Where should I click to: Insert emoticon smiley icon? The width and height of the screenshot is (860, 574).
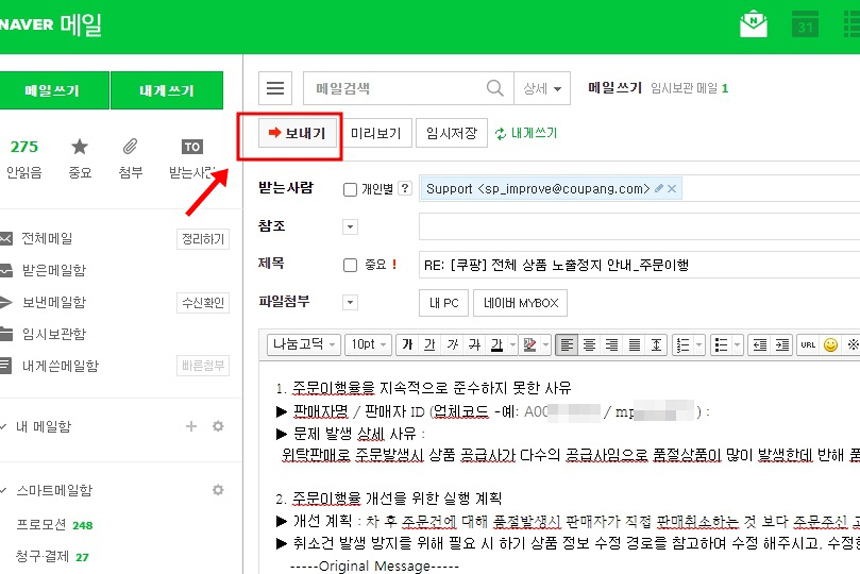831,345
